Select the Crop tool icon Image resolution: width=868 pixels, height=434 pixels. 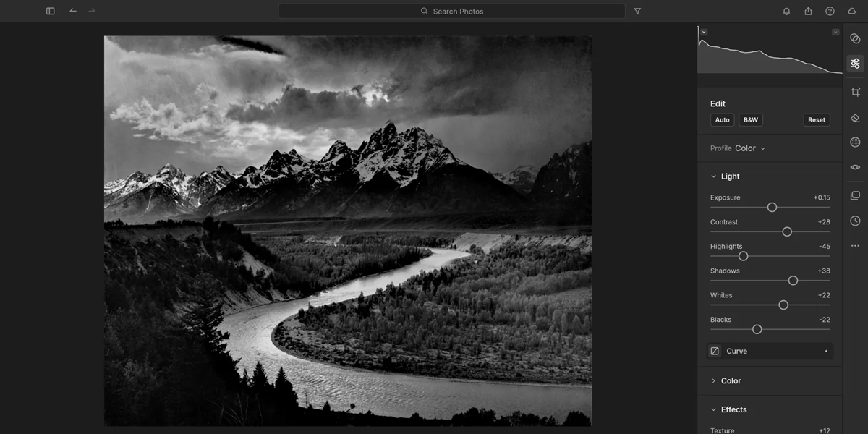click(855, 92)
